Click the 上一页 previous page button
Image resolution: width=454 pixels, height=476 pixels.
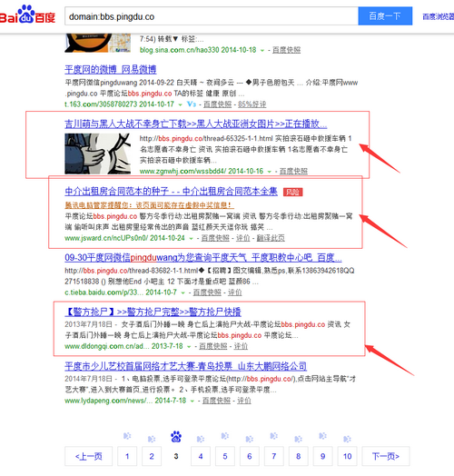click(x=89, y=456)
